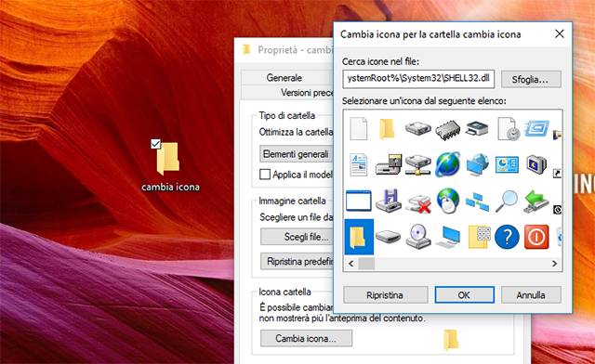
Task: Select the highlighted folder icon in list
Action: click(359, 237)
